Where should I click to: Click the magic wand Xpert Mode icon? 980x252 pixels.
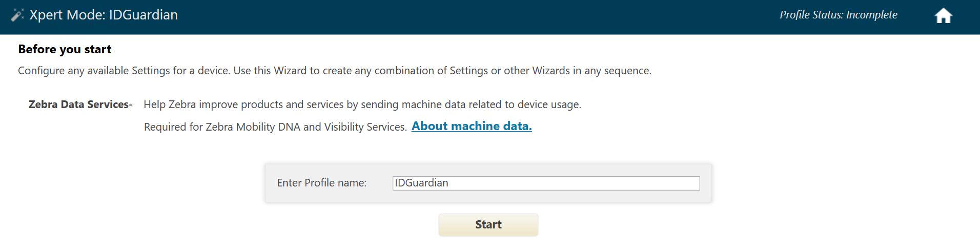[17, 15]
